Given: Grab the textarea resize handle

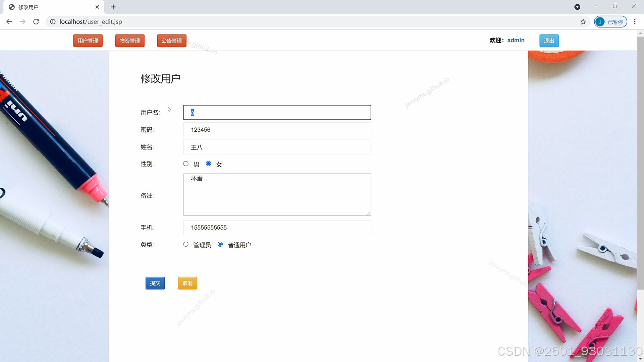Looking at the screenshot, I should [x=369, y=213].
